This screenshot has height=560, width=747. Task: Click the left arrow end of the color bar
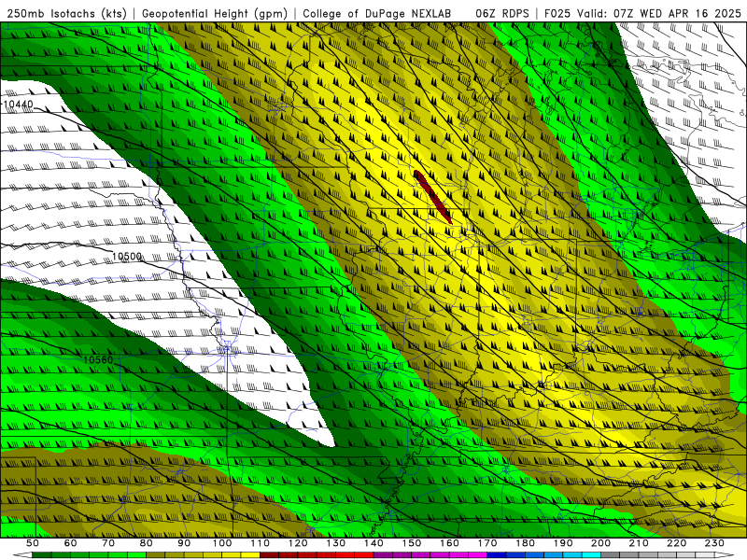coord(22,555)
